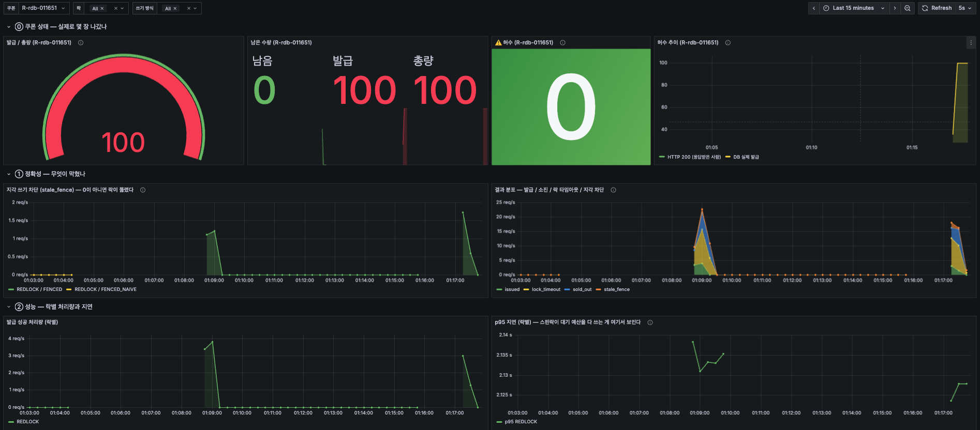Toggle issued series label in legend
Viewport: 980px width, 430px height.
pyautogui.click(x=512, y=289)
